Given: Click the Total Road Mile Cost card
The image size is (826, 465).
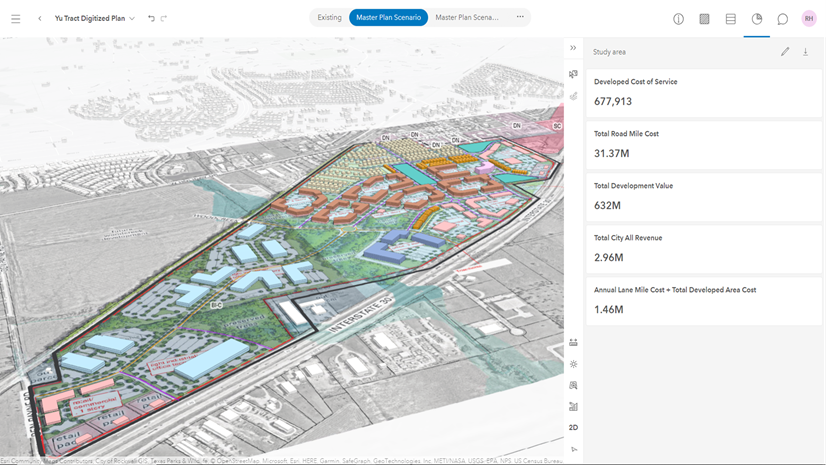Looking at the screenshot, I should coord(704,145).
